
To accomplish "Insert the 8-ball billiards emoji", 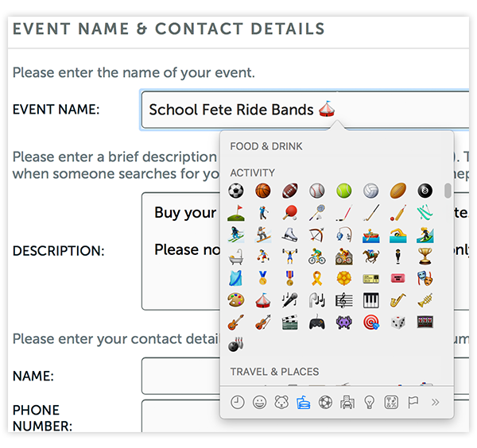I will (425, 191).
